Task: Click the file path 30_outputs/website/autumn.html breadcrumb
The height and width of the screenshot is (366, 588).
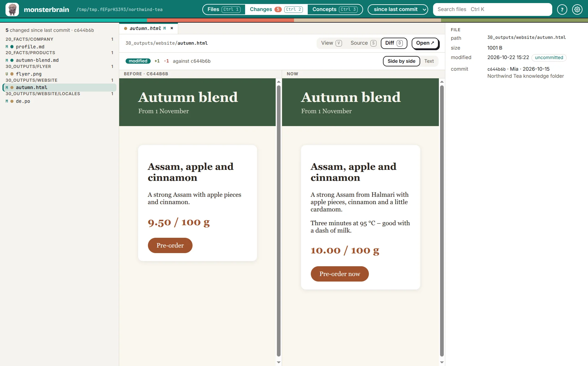Action: pyautogui.click(x=167, y=43)
